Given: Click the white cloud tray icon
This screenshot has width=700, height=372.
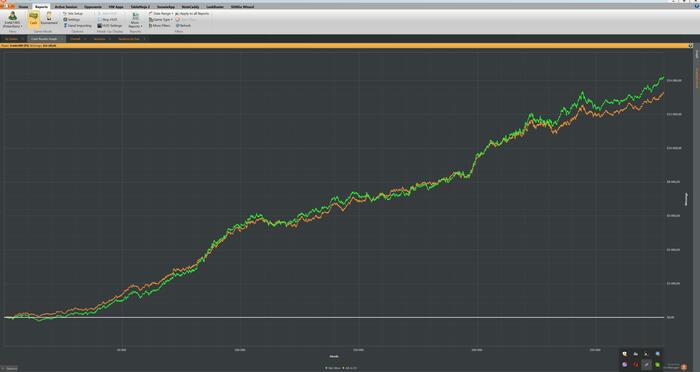Looking at the screenshot, I should 636,354.
